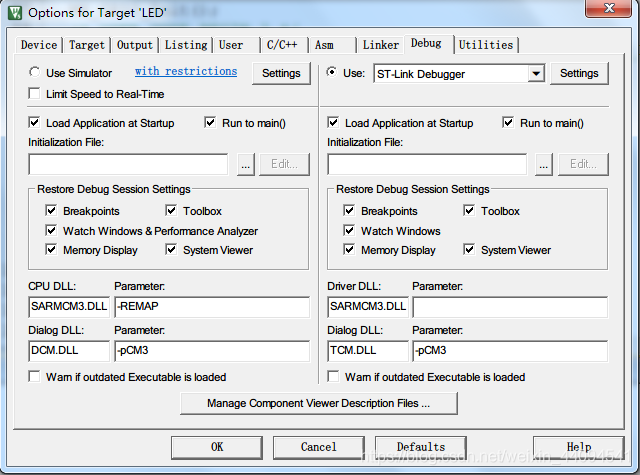The height and width of the screenshot is (475, 640).
Task: Toggle debugger System Viewer checkbox
Action: tap(469, 249)
